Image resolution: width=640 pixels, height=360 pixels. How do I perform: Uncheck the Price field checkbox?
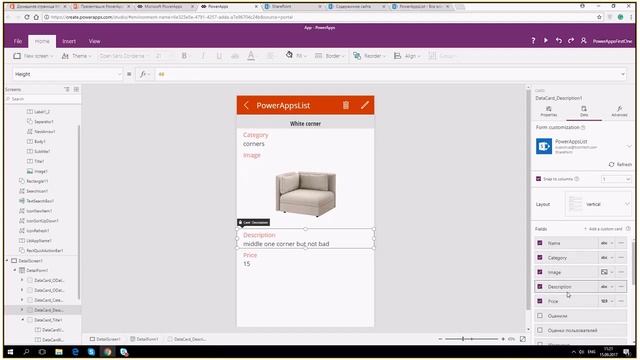[540, 301]
